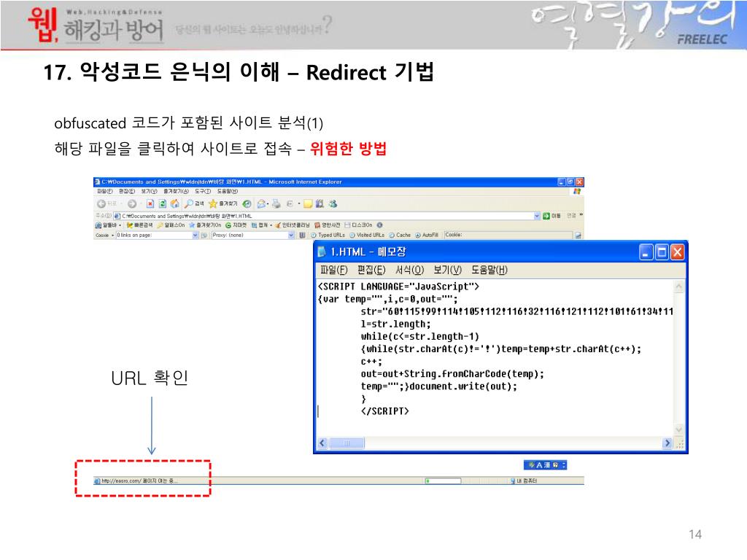Click 디스크On in the ALToolbar

click(x=358, y=225)
